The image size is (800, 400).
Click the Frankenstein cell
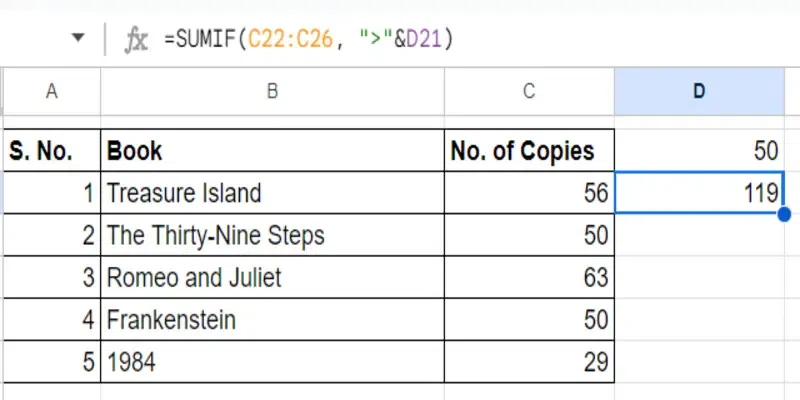click(271, 320)
